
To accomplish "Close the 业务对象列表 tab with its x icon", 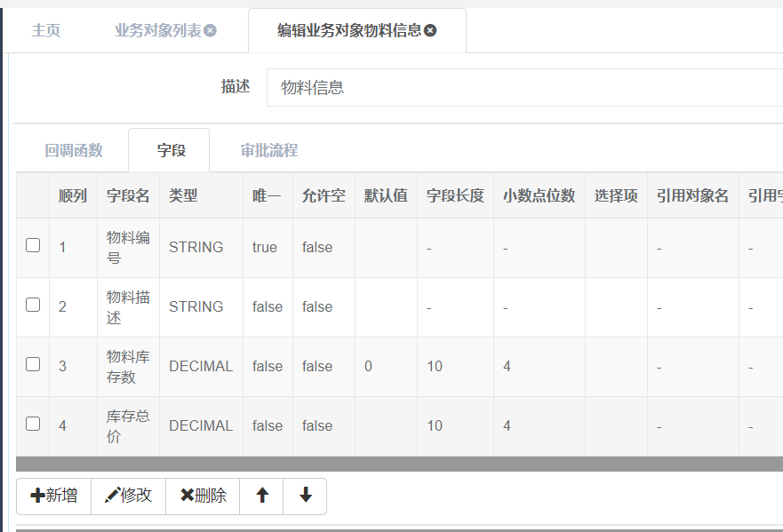I will 211,30.
